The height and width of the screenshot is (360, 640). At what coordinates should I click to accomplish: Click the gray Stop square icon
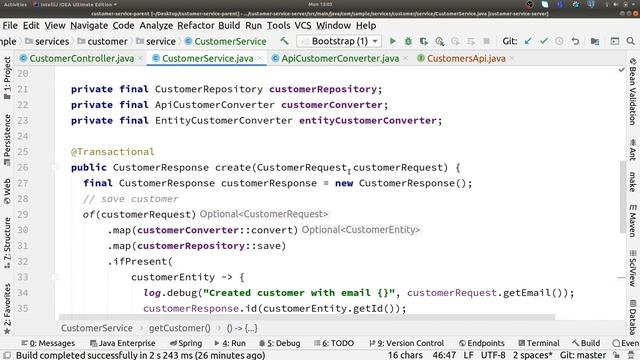click(x=487, y=41)
